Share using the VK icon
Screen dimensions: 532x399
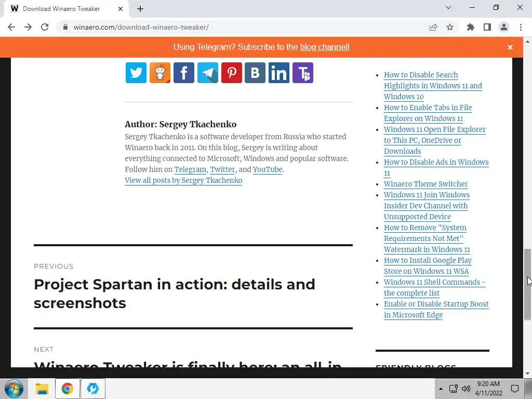point(255,73)
